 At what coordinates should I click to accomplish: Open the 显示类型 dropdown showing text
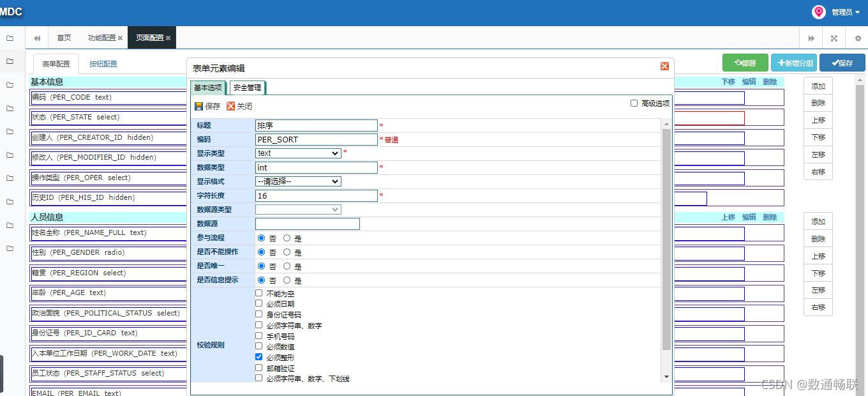click(x=298, y=153)
